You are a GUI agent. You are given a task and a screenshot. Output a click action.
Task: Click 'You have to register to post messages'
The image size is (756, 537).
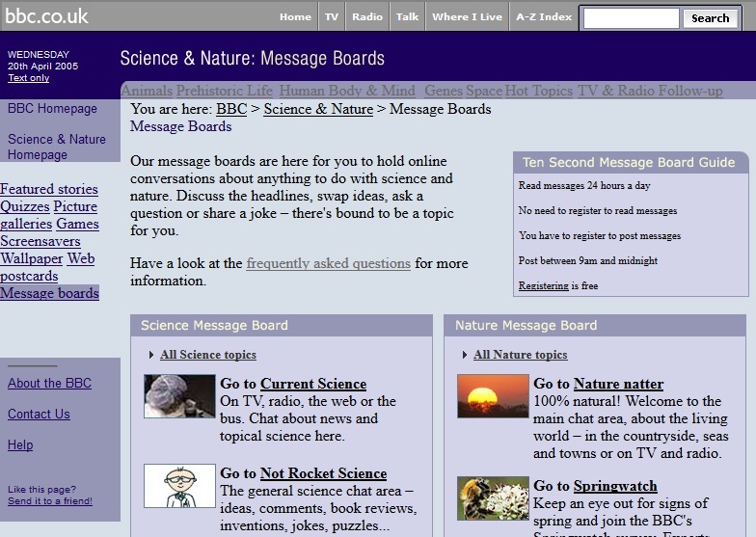tap(600, 235)
